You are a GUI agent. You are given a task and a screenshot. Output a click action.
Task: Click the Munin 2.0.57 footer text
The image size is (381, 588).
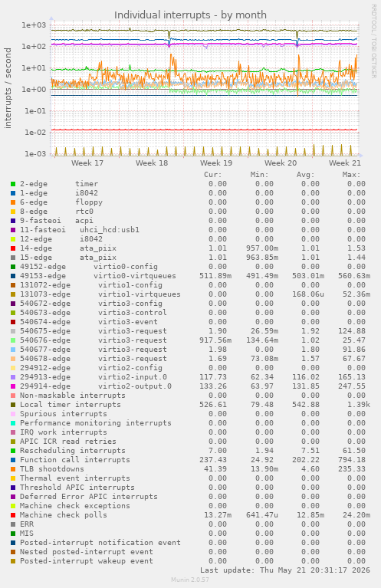click(190, 580)
